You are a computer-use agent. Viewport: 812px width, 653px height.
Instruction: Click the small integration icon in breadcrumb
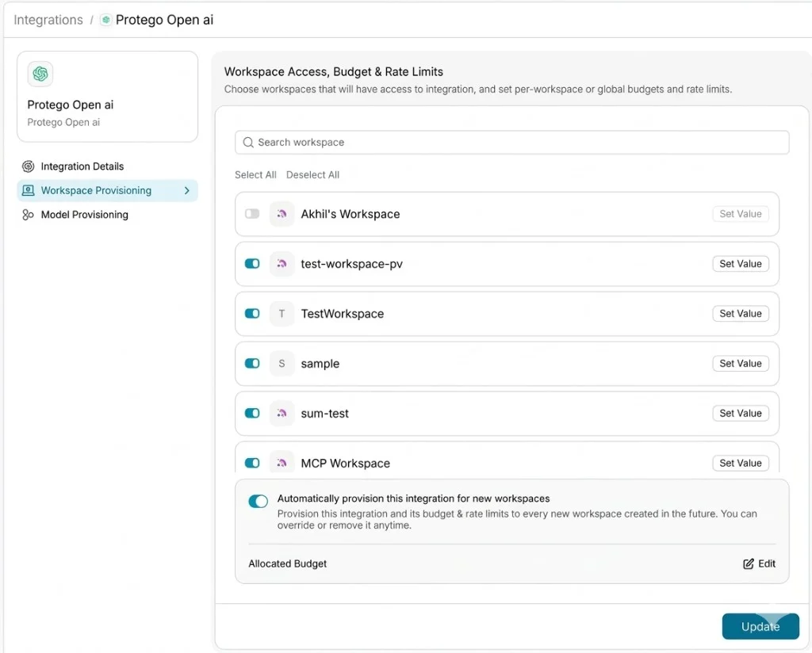coord(105,20)
